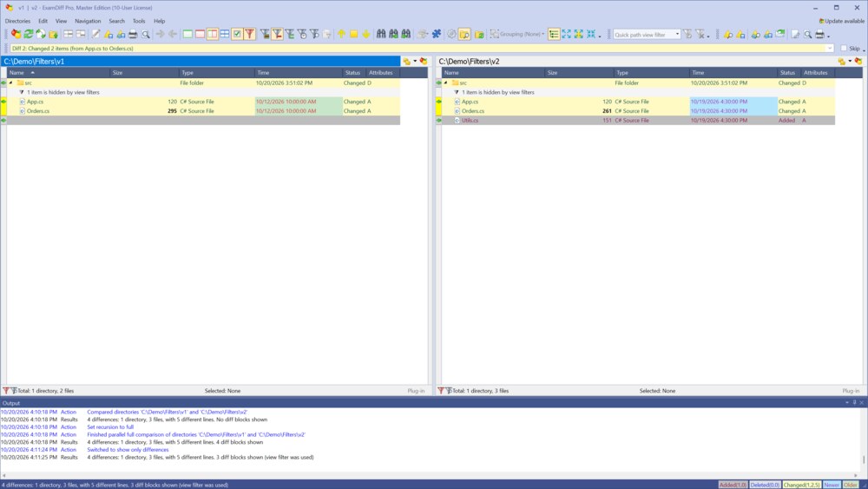Click the blue expand-all arrows icon

click(x=566, y=35)
